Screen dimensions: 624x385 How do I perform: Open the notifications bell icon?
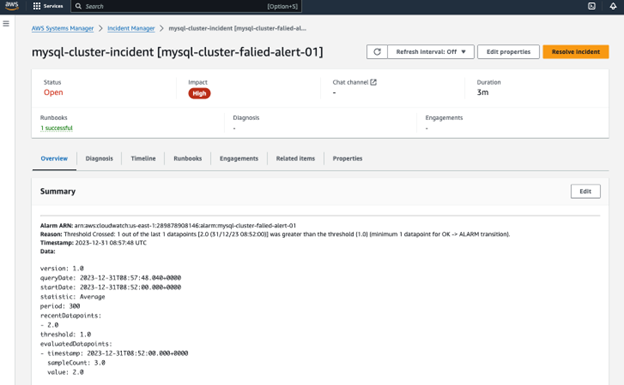coord(613,6)
